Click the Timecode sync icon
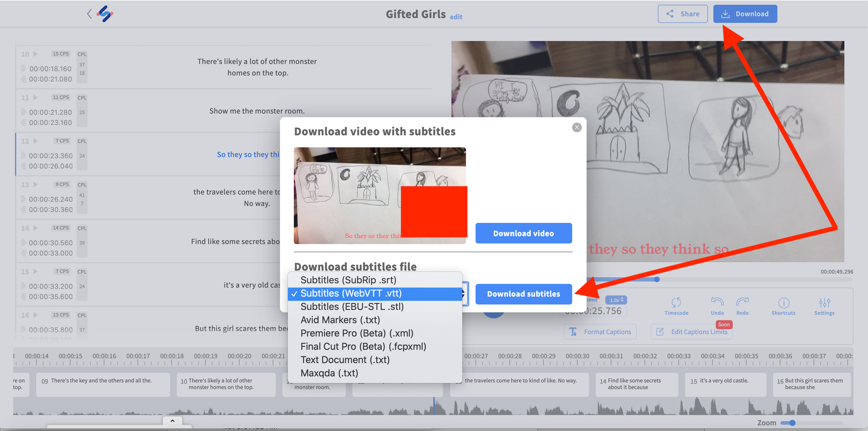Viewport: 868px width, 431px height. 676,302
